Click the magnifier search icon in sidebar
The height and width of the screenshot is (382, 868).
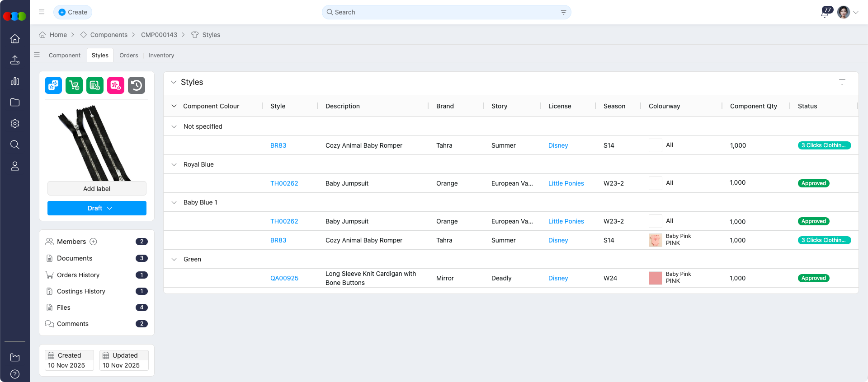pyautogui.click(x=15, y=145)
